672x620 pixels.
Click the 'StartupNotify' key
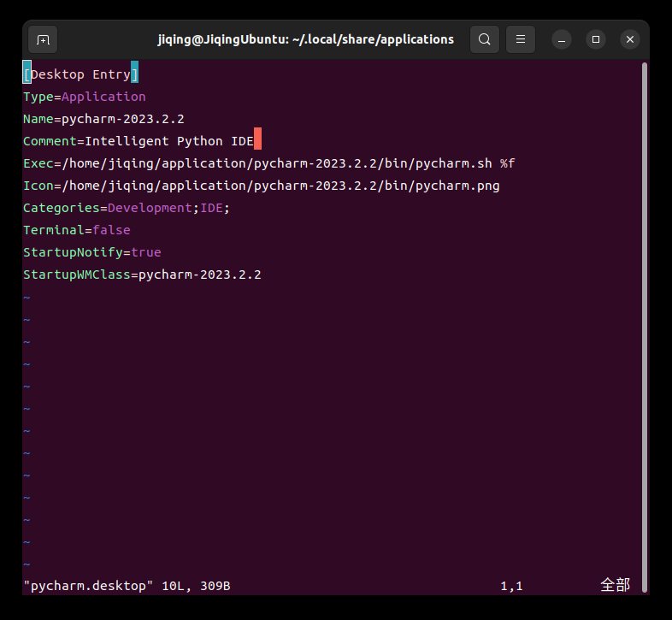coord(73,252)
